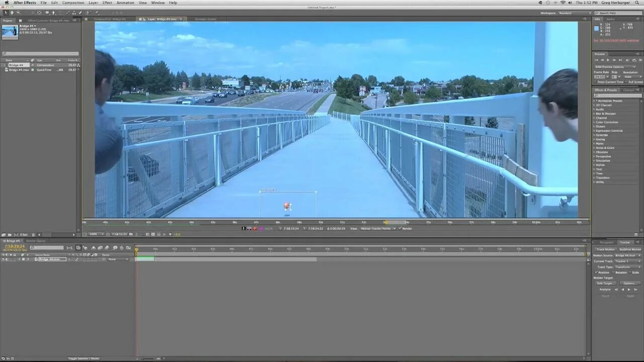Click Edit Target button

pyautogui.click(x=606, y=284)
